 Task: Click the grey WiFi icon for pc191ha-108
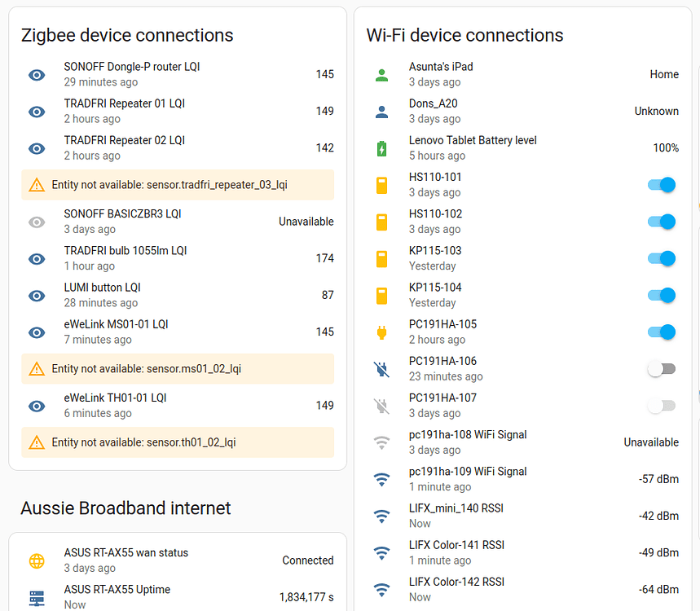381,442
